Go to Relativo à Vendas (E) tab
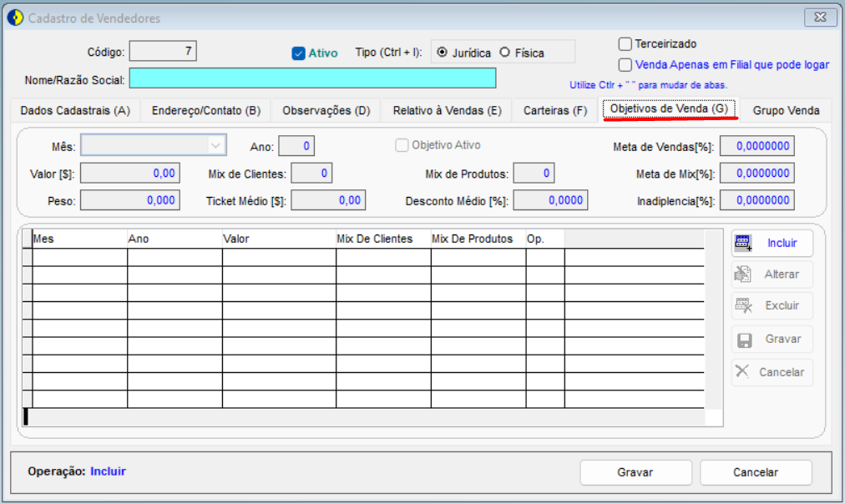The image size is (845, 504). [448, 110]
